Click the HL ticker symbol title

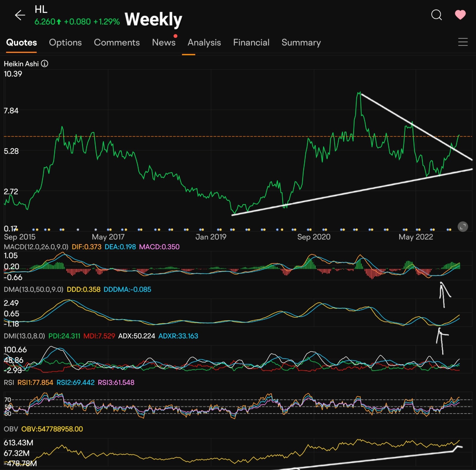41,10
